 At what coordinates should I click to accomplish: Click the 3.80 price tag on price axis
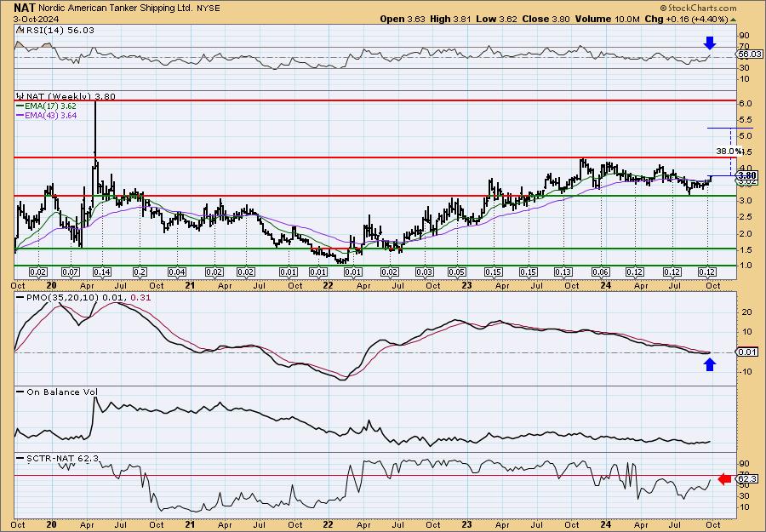748,174
